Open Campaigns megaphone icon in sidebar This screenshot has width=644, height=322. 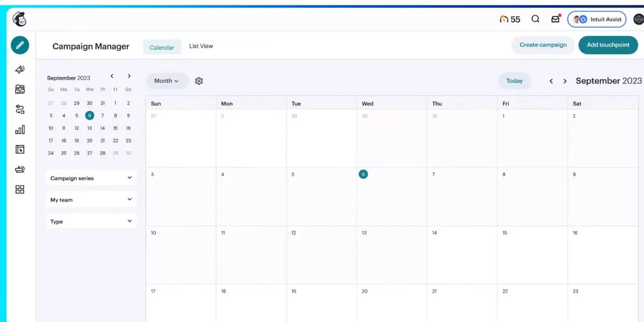(x=20, y=70)
